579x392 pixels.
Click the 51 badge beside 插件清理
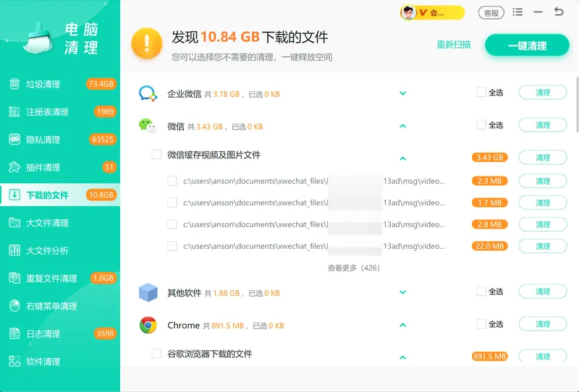coord(109,167)
